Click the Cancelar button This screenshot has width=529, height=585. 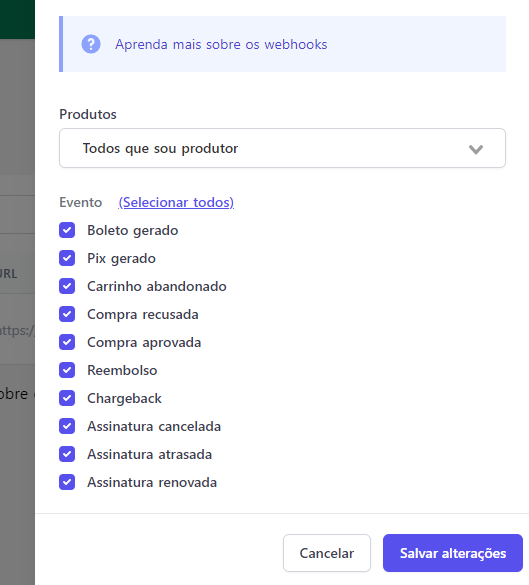pos(327,553)
